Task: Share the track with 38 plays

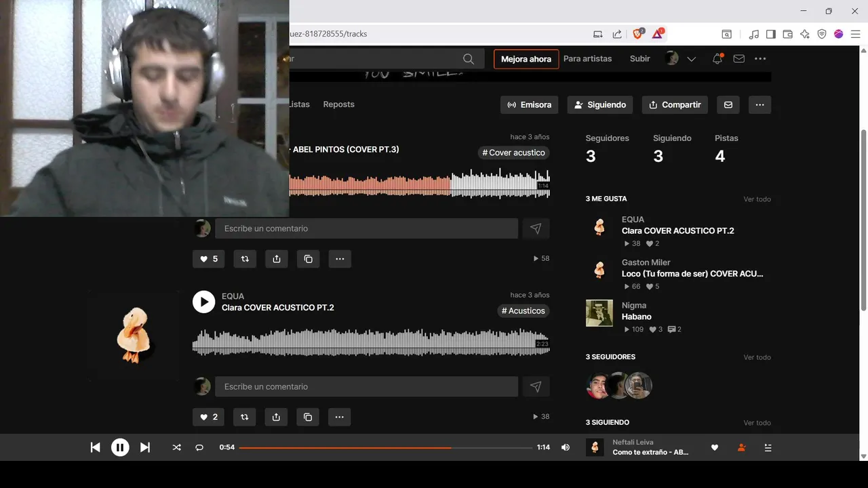Action: click(277, 417)
